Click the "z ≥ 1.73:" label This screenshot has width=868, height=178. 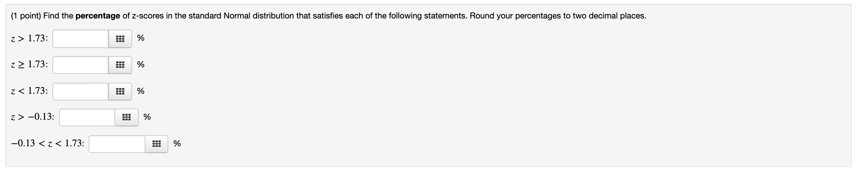29,65
